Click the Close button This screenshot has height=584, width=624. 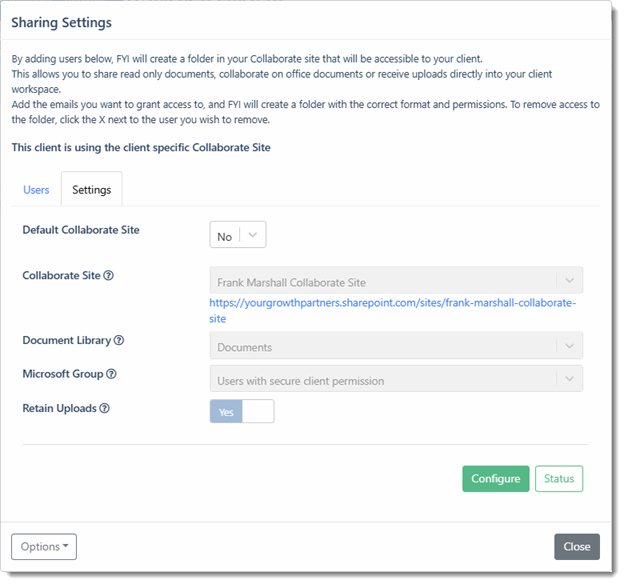click(577, 547)
